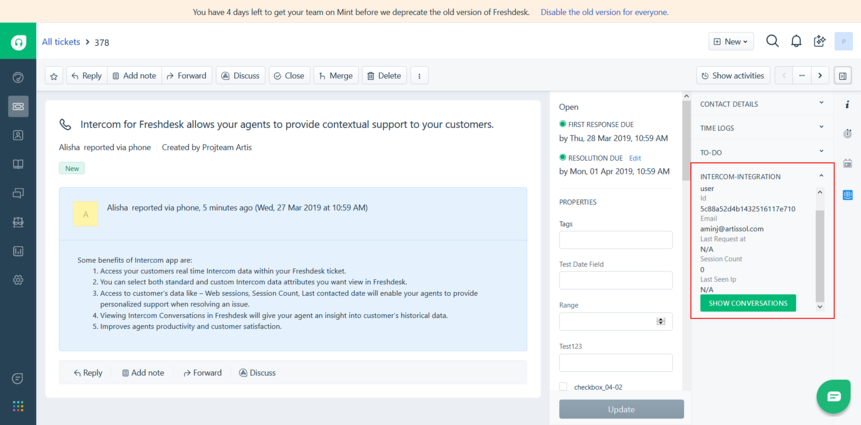Click Disable the old version for everyone
This screenshot has width=861, height=425.
click(604, 12)
